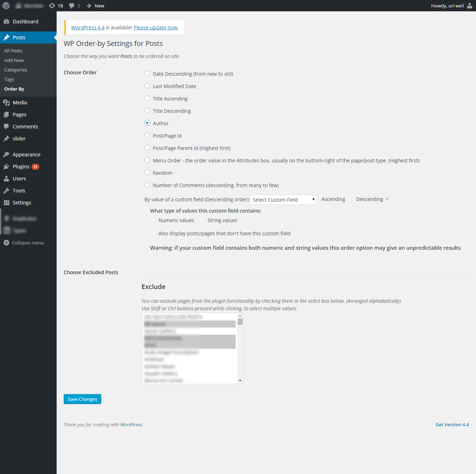Click the Posts pushpin icon
This screenshot has width=476, height=474.
pos(6,37)
